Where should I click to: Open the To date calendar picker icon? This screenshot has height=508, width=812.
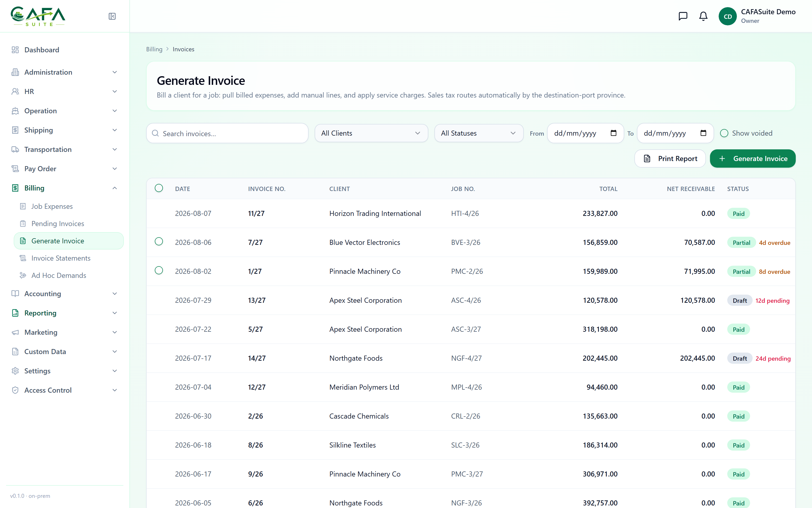click(703, 133)
